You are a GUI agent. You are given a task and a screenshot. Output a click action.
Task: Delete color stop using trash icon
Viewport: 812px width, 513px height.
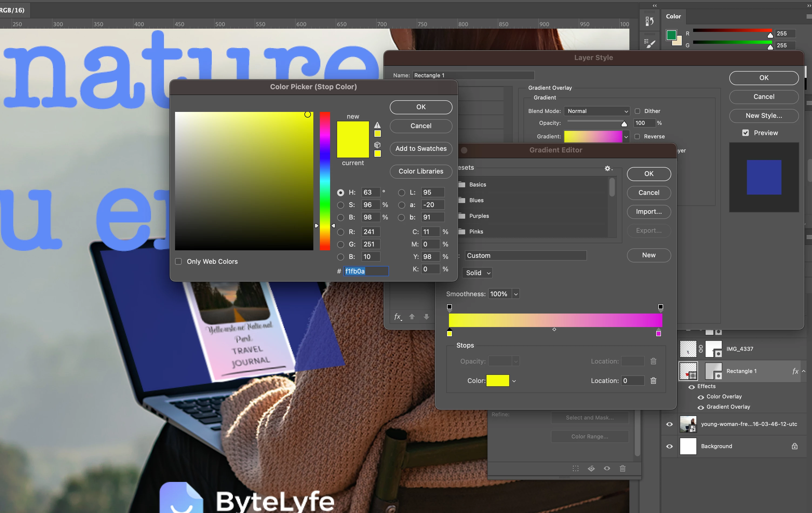coord(653,381)
